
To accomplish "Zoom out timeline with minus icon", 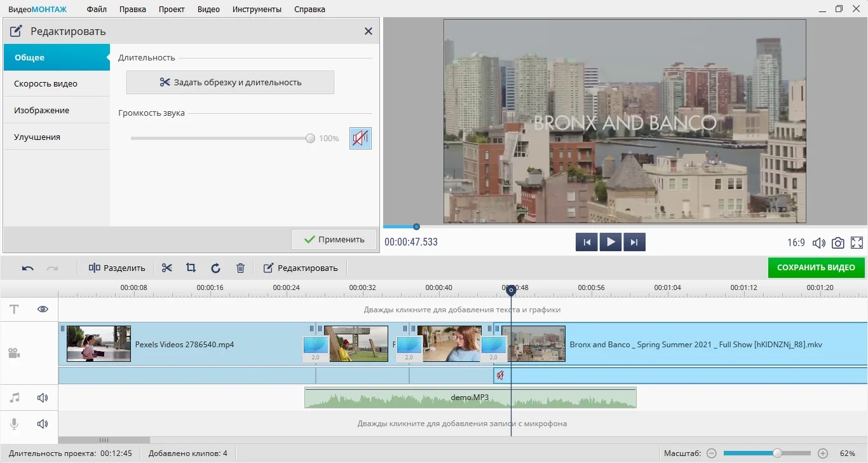I will point(712,453).
